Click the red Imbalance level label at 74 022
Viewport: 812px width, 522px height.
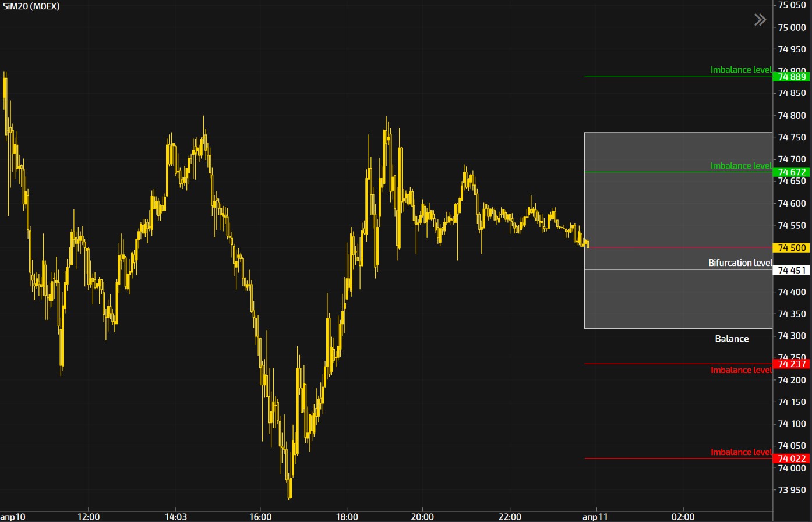pos(740,452)
